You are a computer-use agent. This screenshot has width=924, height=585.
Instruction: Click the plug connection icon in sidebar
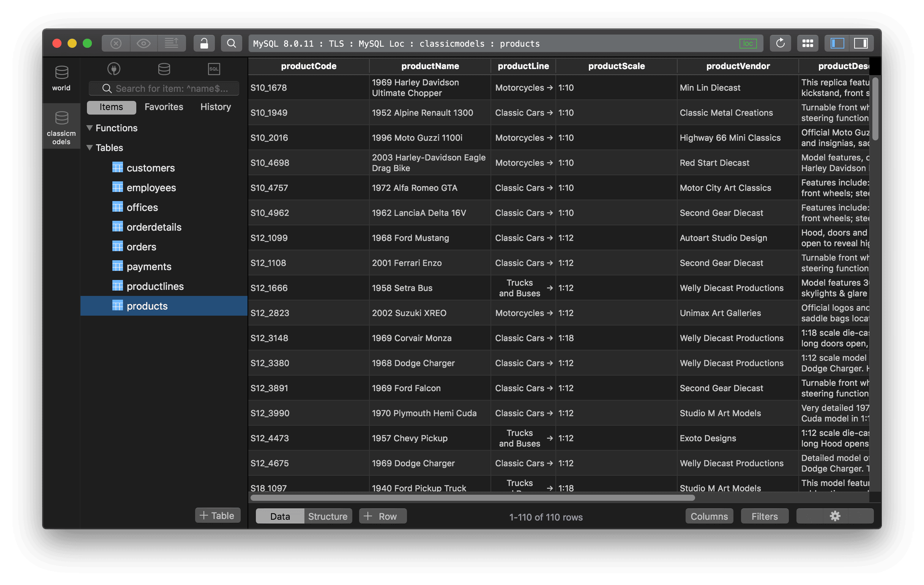pos(114,69)
